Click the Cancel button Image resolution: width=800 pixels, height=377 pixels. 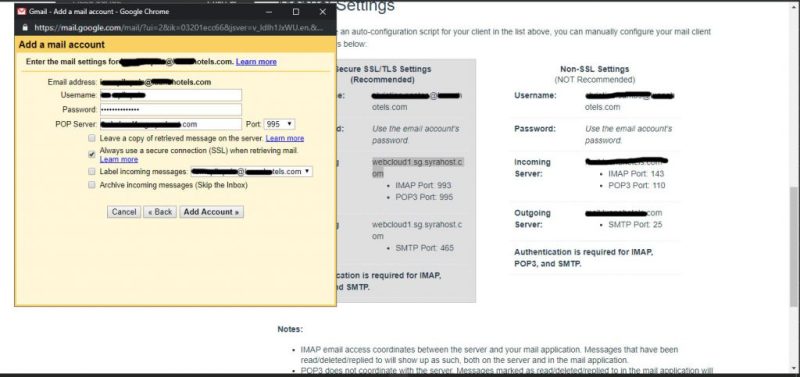click(124, 212)
